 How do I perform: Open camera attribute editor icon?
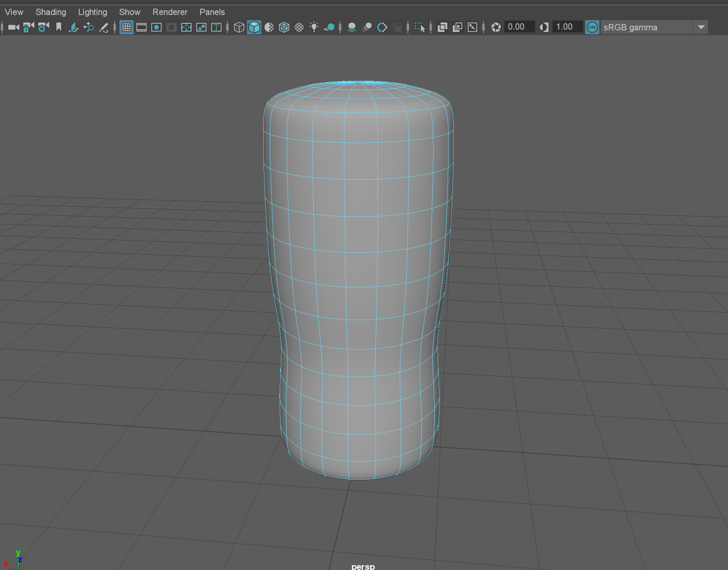point(42,27)
